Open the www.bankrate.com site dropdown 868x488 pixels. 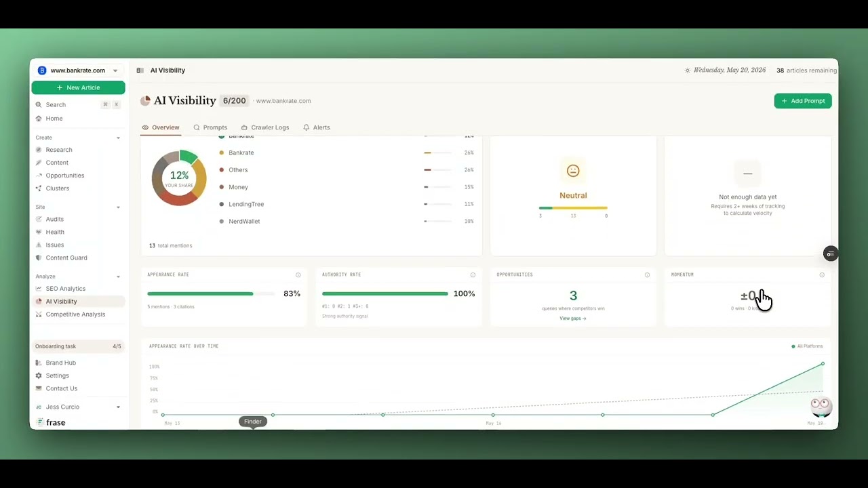78,70
